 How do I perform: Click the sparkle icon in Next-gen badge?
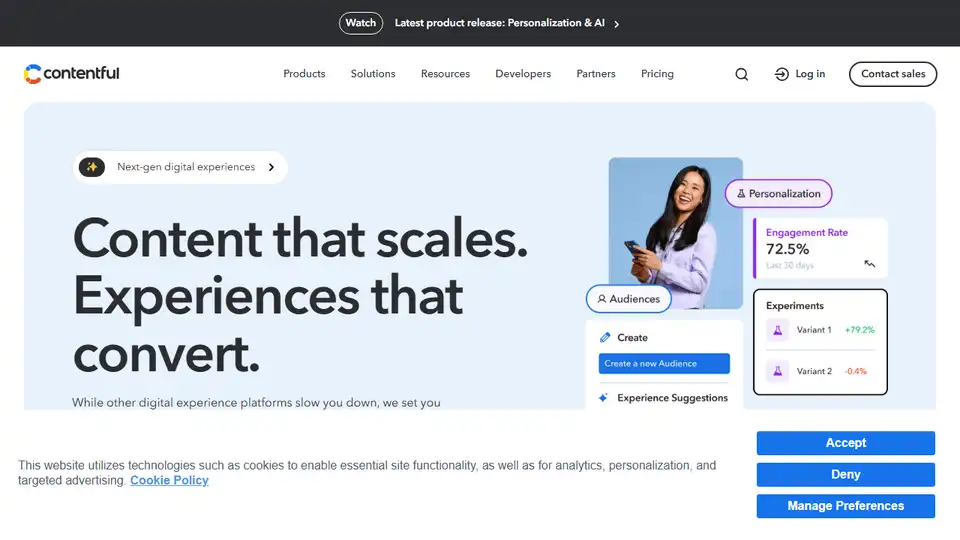tap(92, 167)
